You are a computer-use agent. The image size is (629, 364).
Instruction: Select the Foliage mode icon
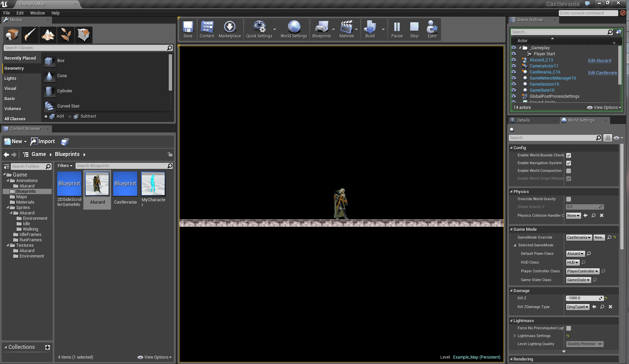[65, 35]
